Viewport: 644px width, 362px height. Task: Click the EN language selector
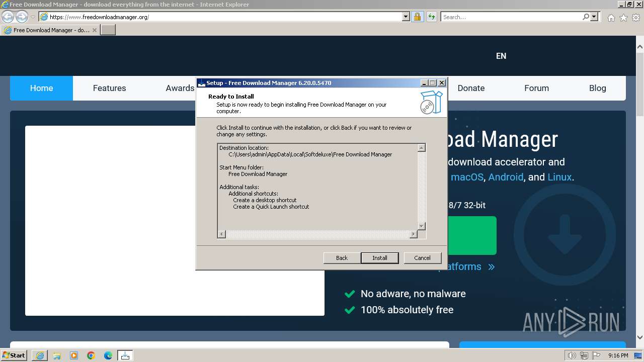[501, 56]
